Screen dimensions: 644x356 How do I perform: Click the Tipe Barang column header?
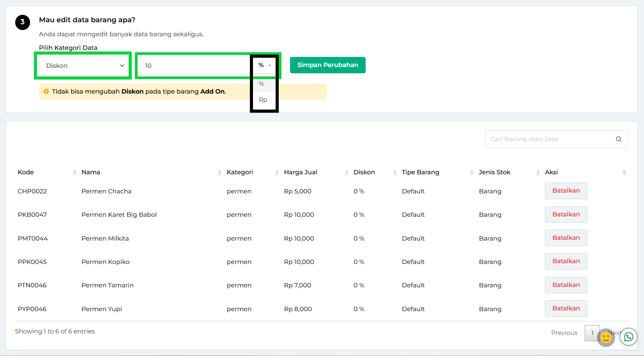(x=421, y=172)
